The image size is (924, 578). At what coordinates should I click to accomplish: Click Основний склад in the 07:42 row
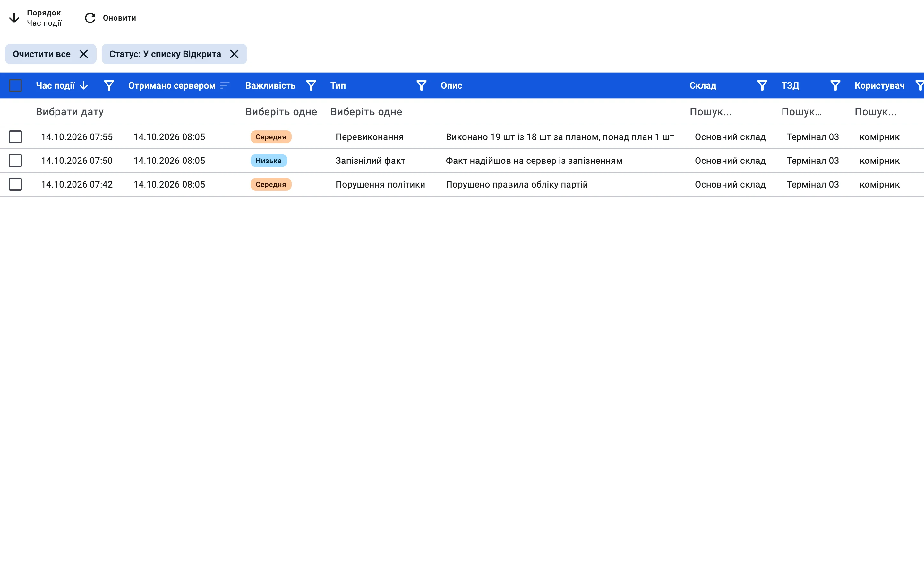[730, 184]
